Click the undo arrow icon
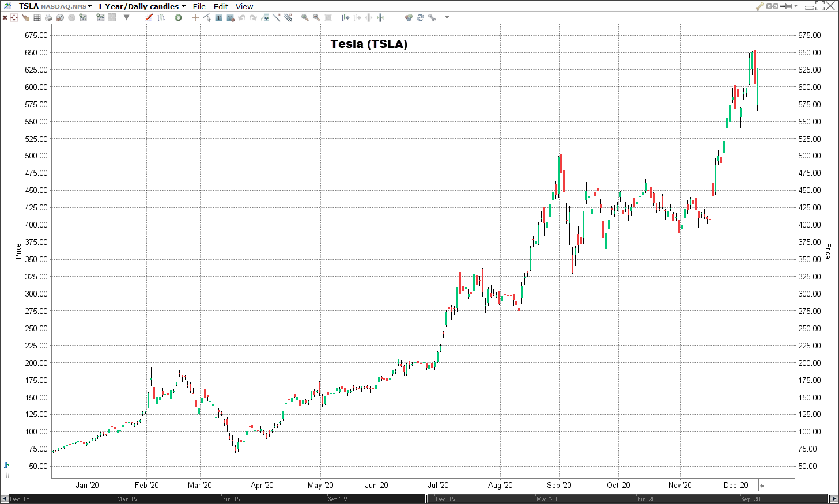This screenshot has height=504, width=839. pyautogui.click(x=242, y=18)
